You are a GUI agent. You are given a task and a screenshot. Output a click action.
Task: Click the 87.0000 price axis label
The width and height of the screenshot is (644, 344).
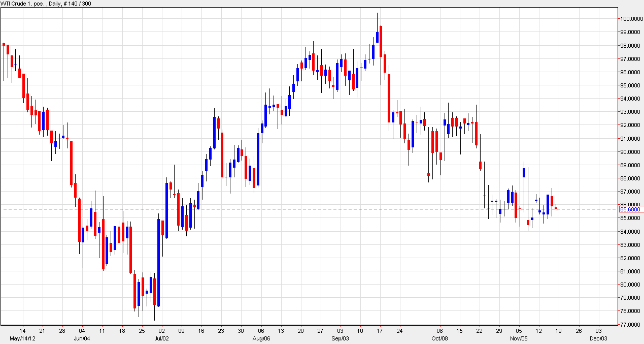pos(630,192)
